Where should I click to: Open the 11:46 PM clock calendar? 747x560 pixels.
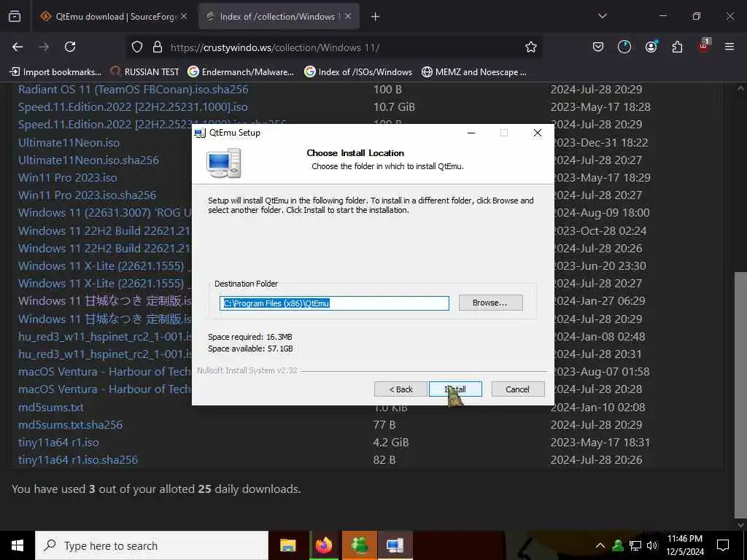[684, 545]
